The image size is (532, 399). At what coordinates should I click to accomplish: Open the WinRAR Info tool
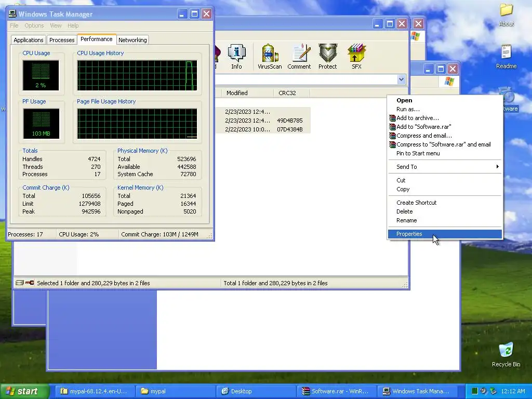tap(236, 57)
